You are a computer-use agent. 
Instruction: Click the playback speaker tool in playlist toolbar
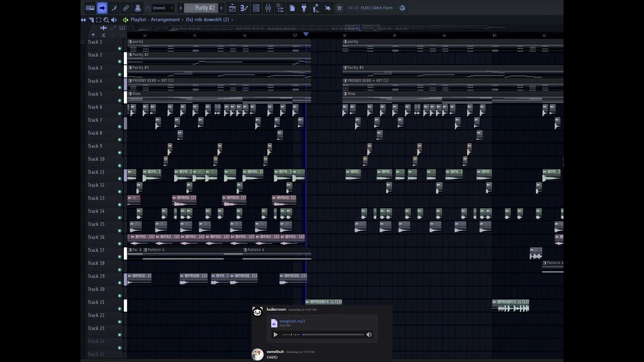(114, 20)
